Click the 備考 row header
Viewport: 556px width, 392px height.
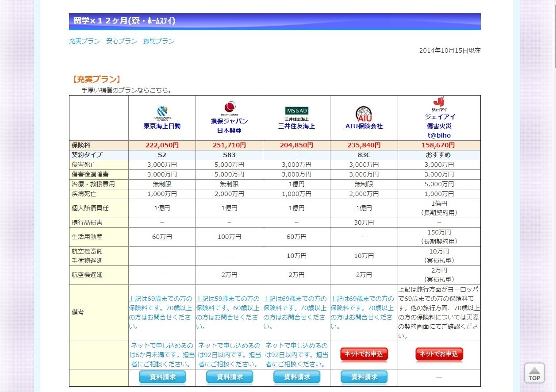tap(99, 312)
